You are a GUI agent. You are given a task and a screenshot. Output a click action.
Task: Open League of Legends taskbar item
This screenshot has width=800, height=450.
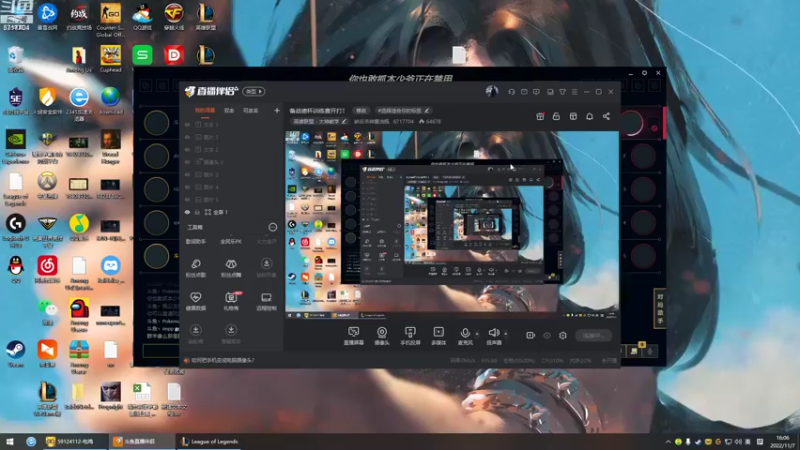pyautogui.click(x=210, y=442)
